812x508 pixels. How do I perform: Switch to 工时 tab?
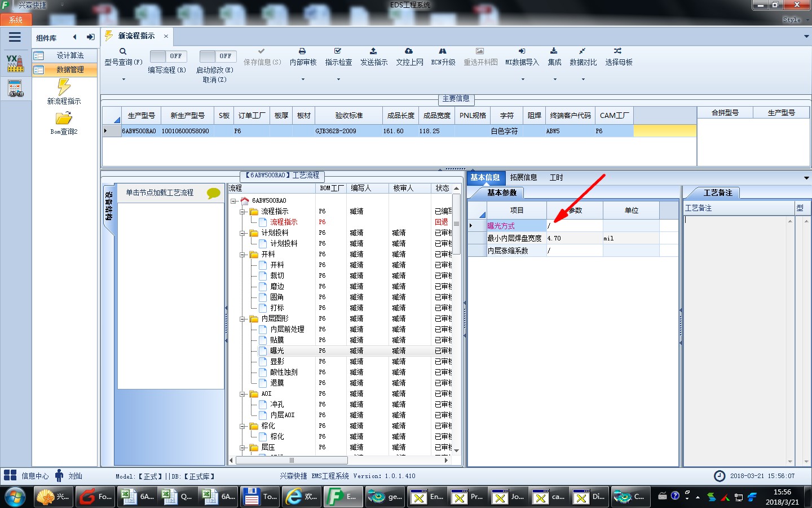[556, 177]
